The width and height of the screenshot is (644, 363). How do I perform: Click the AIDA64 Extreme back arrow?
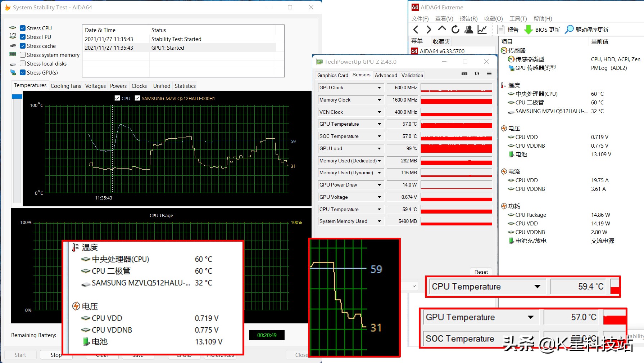pos(416,30)
